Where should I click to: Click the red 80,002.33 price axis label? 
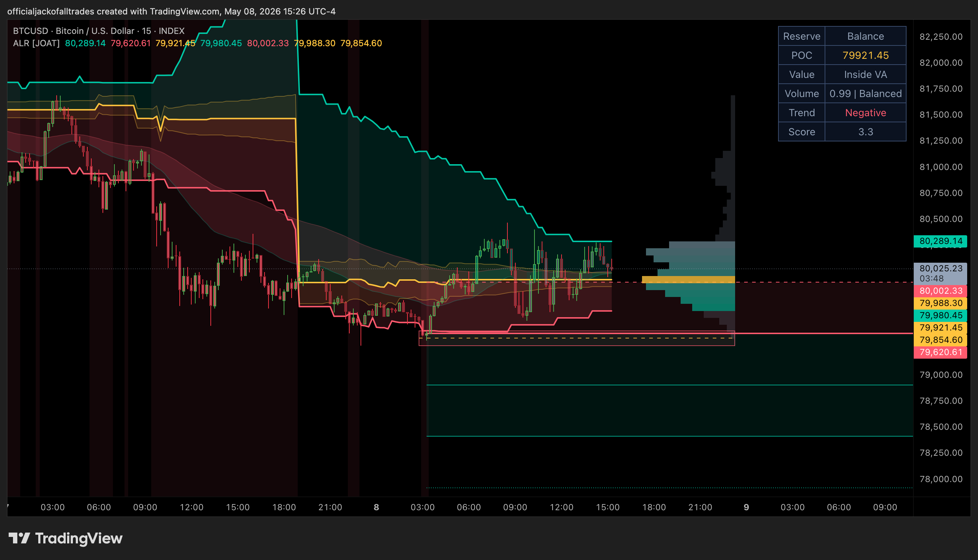(x=940, y=291)
